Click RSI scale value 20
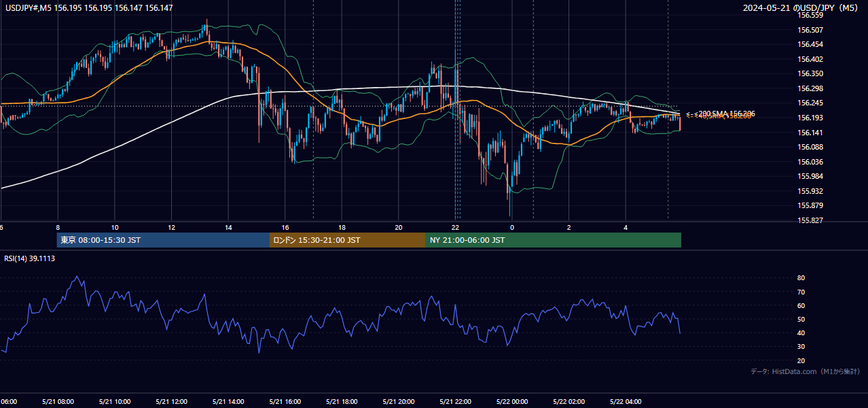 (x=801, y=360)
